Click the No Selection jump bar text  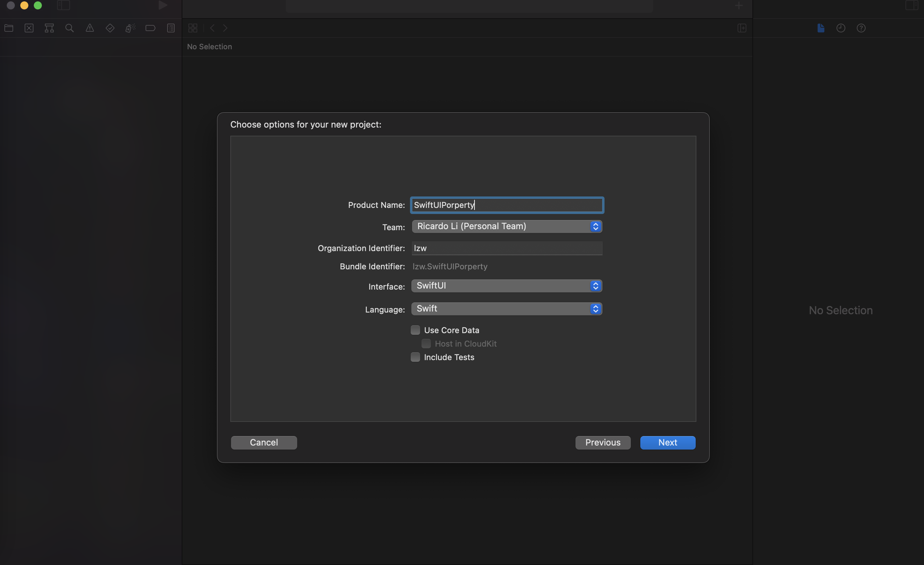coord(210,47)
